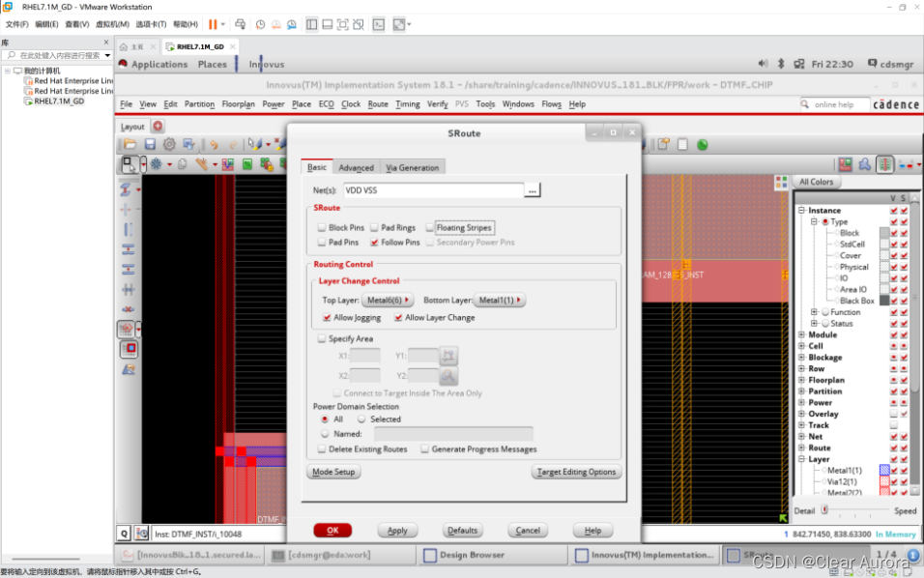The image size is (924, 578).
Task: Click the Defaults button
Action: [463, 531]
